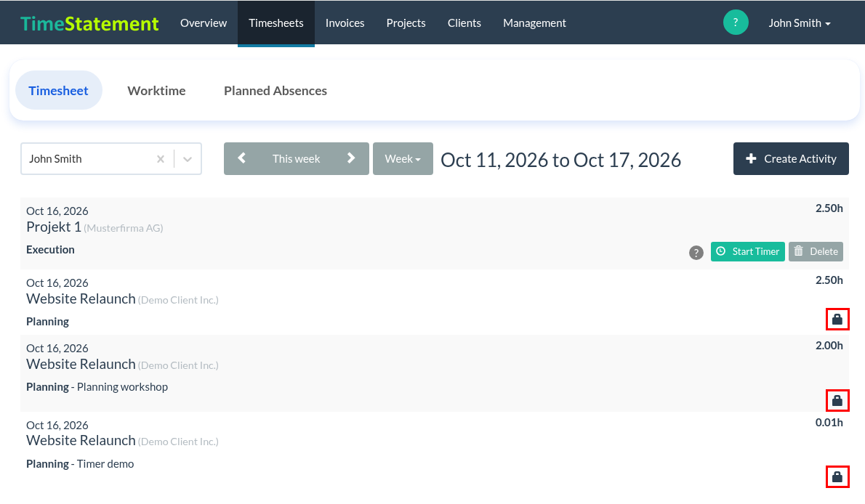Click inside the John Smith user field
This screenshot has height=504, width=865.
click(x=111, y=159)
